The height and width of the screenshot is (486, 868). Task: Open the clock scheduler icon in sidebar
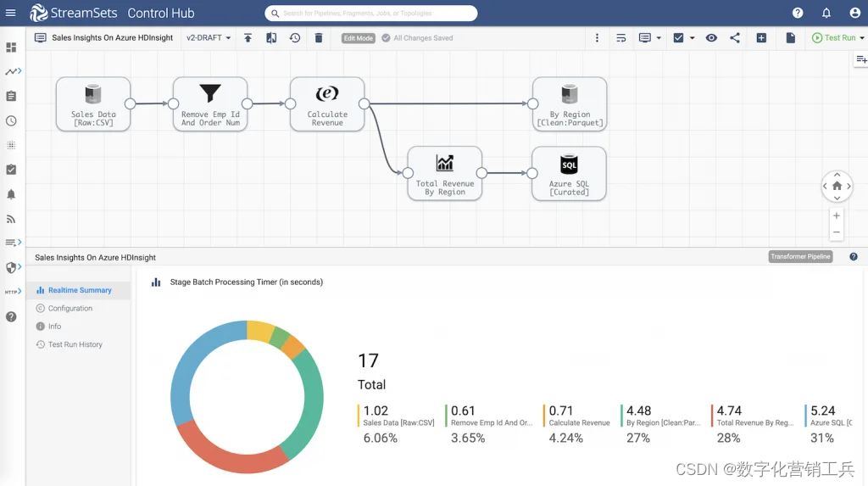tap(11, 120)
